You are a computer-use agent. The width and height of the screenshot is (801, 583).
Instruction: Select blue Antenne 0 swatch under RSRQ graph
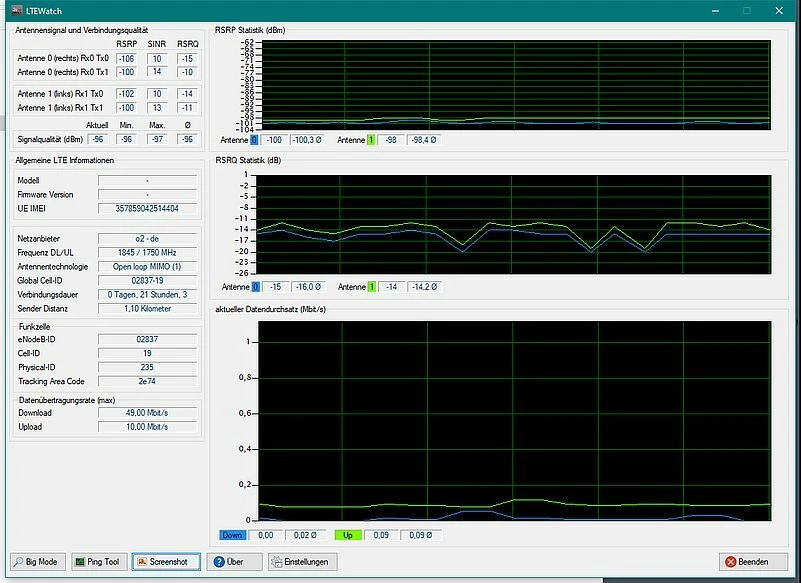[254, 287]
